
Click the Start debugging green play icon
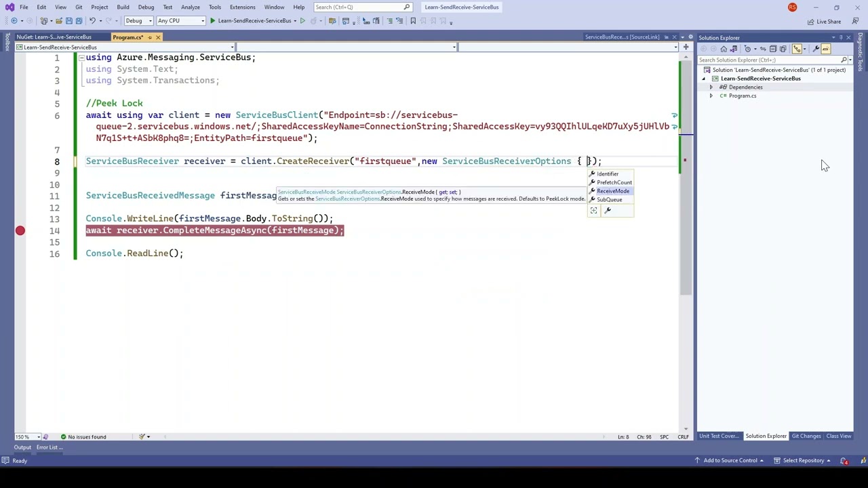(x=212, y=21)
